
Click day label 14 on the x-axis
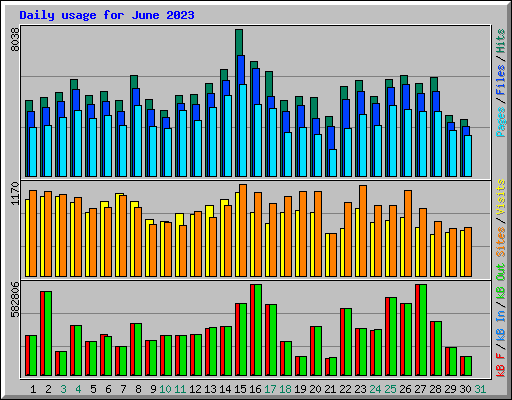[x=225, y=389]
